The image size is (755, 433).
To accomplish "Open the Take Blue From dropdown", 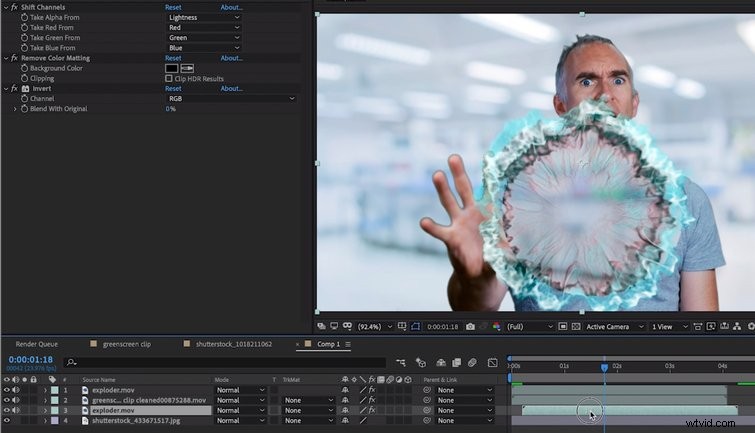I will point(204,48).
